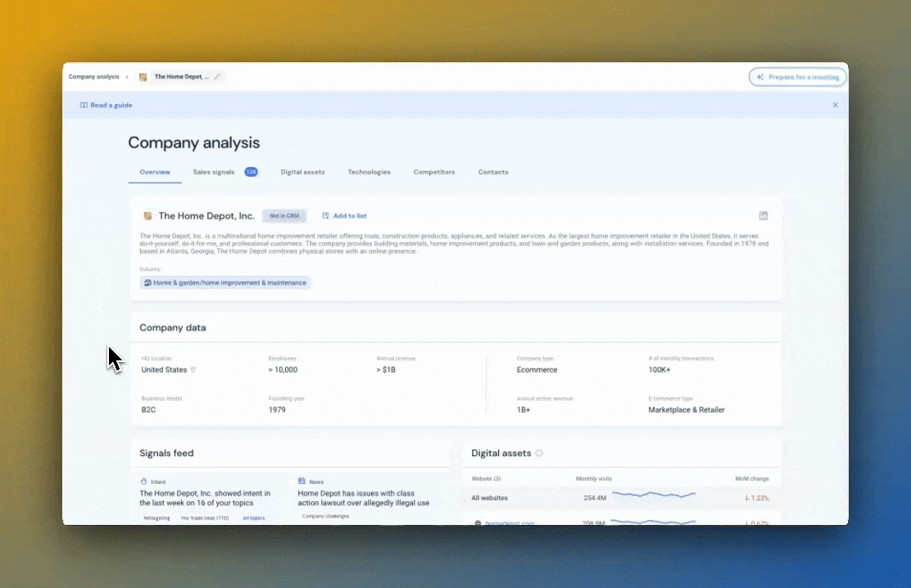Click the Add to list icon
The height and width of the screenshot is (588, 911).
pos(325,215)
